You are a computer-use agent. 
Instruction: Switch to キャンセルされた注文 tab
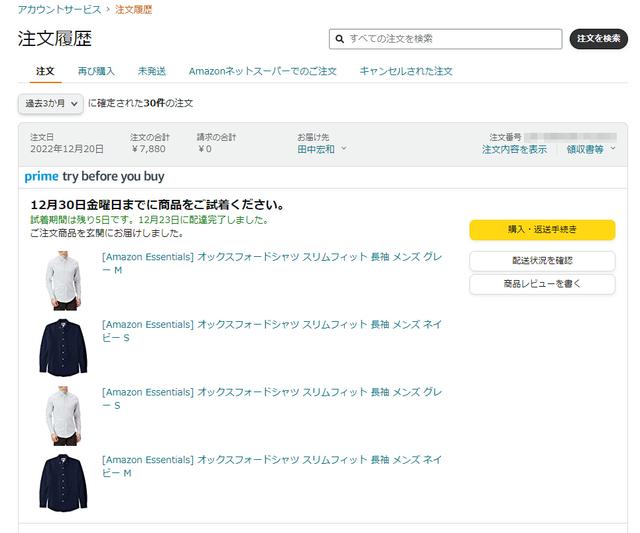406,71
